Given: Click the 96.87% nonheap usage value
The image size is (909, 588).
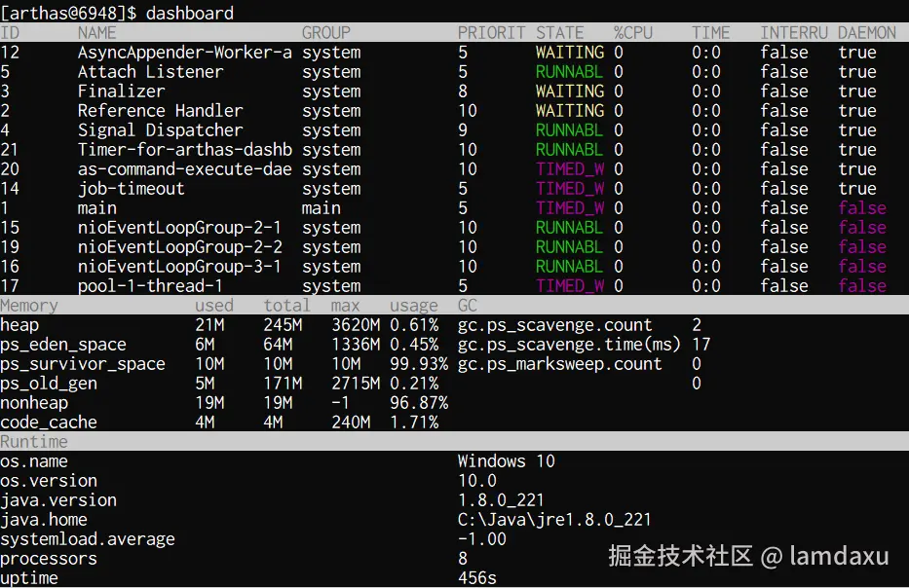Looking at the screenshot, I should click(x=419, y=403).
